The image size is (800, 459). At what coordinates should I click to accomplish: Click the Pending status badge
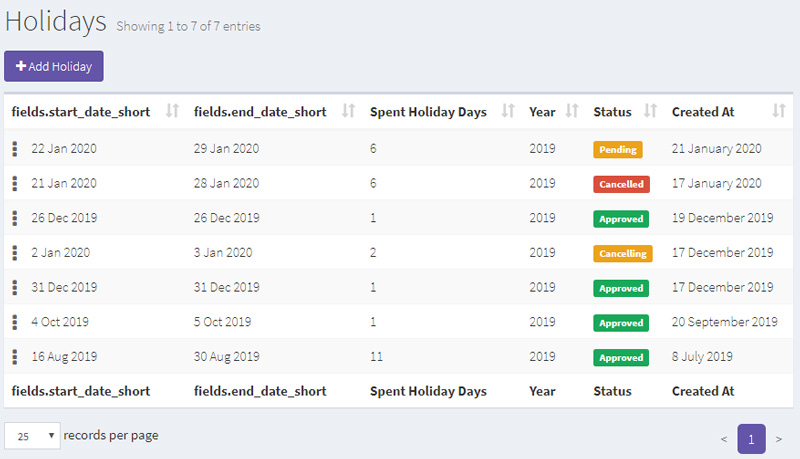pos(617,149)
